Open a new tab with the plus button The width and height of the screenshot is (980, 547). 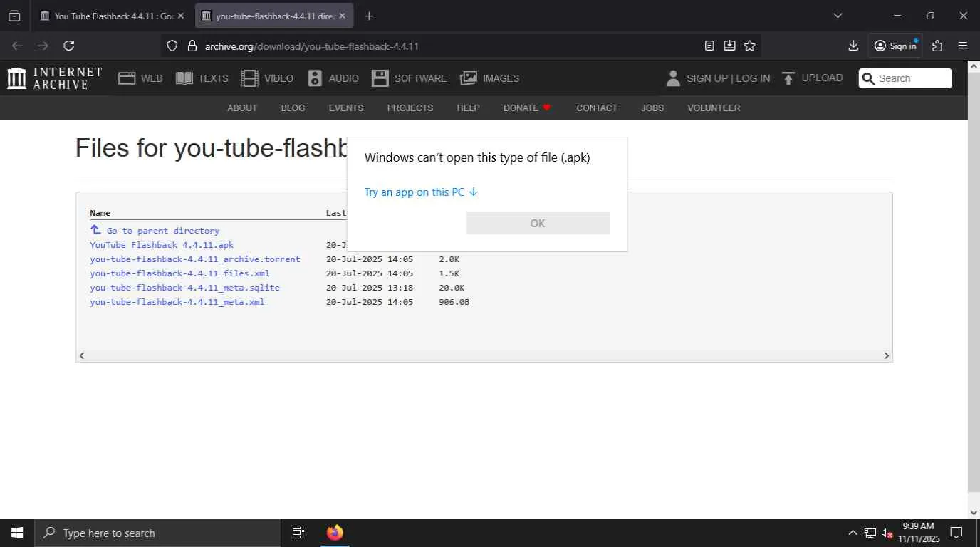click(x=369, y=16)
